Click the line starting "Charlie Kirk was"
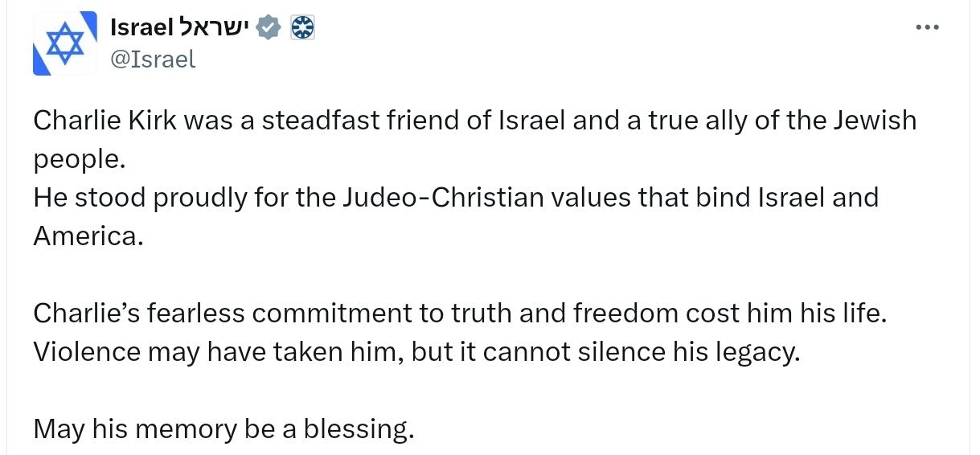The width and height of the screenshot is (980, 455). 474,121
